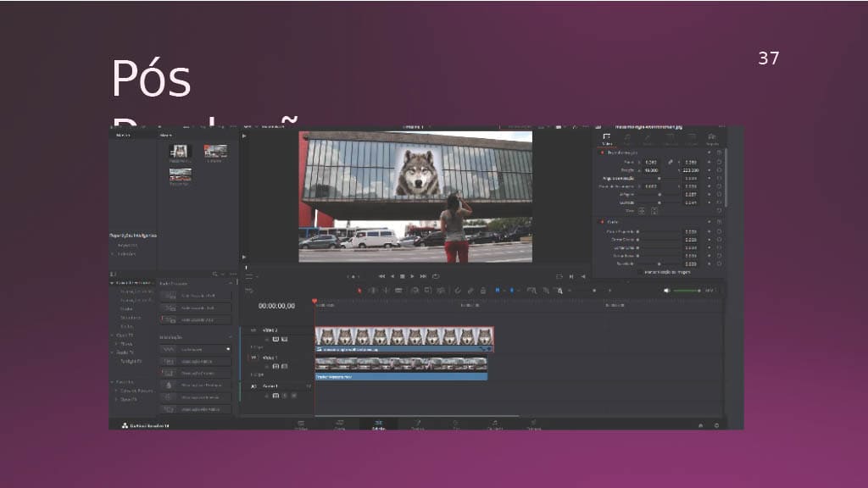Image resolution: width=868 pixels, height=488 pixels.
Task: Toggle auto-select on Video 2 track
Action: [x=275, y=339]
